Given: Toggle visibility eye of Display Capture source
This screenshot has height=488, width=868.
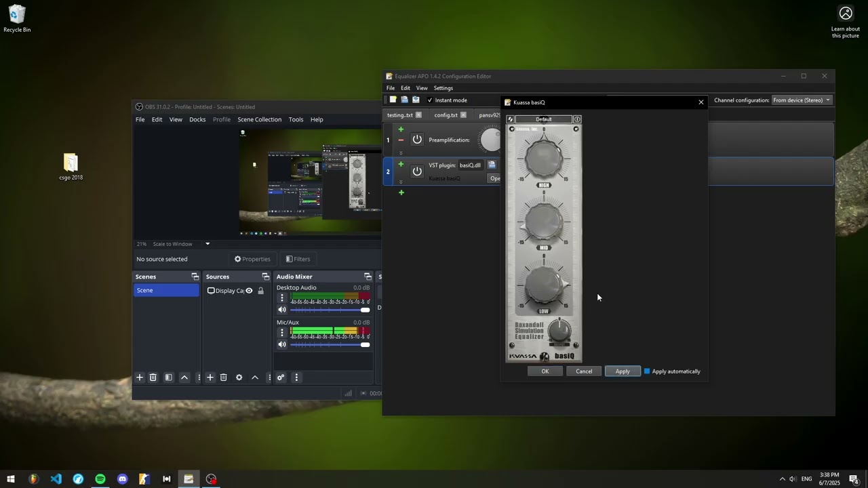Looking at the screenshot, I should click(249, 291).
